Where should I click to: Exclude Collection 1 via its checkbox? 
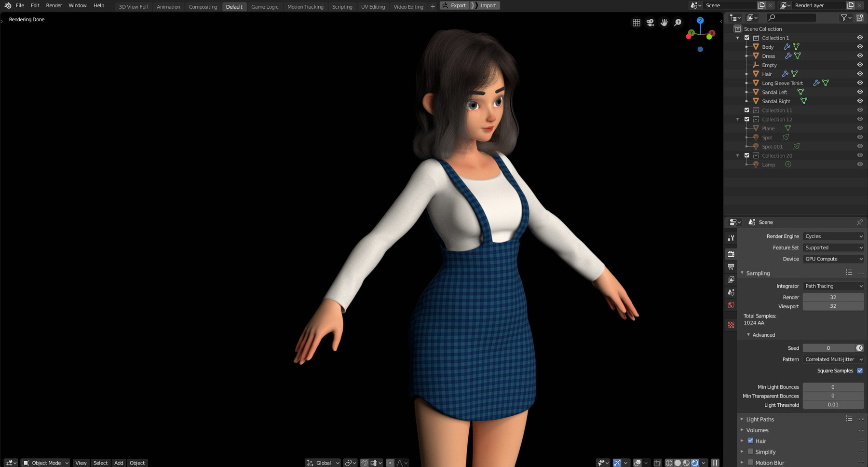[747, 38]
